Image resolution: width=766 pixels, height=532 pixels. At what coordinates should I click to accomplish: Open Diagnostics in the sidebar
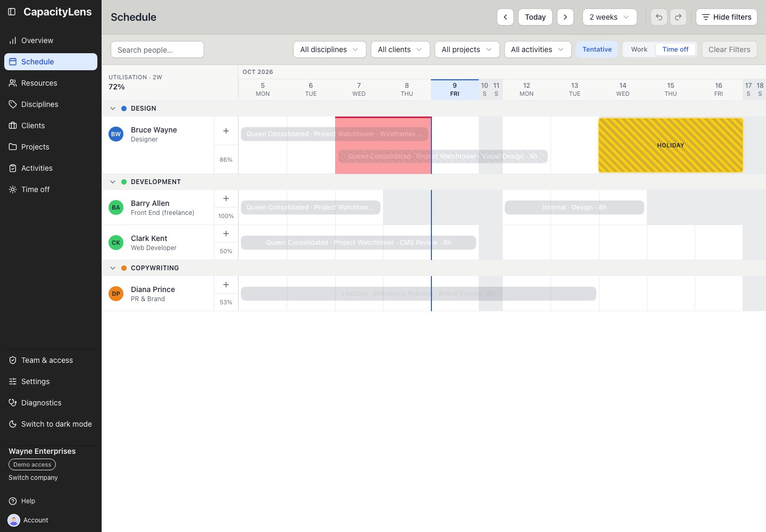pos(51,403)
